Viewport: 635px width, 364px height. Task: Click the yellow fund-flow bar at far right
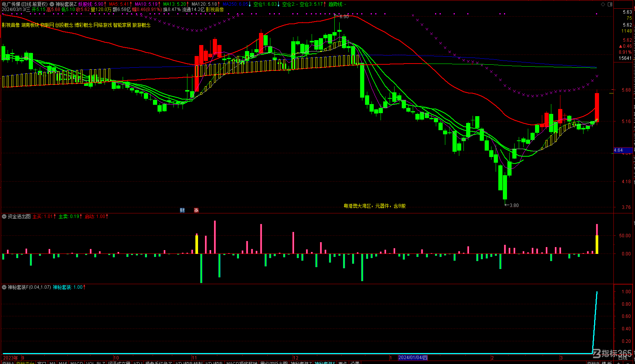pos(597,244)
